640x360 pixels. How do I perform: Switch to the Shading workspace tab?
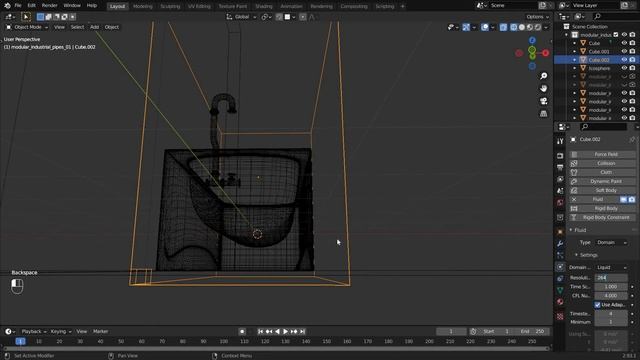(264, 6)
